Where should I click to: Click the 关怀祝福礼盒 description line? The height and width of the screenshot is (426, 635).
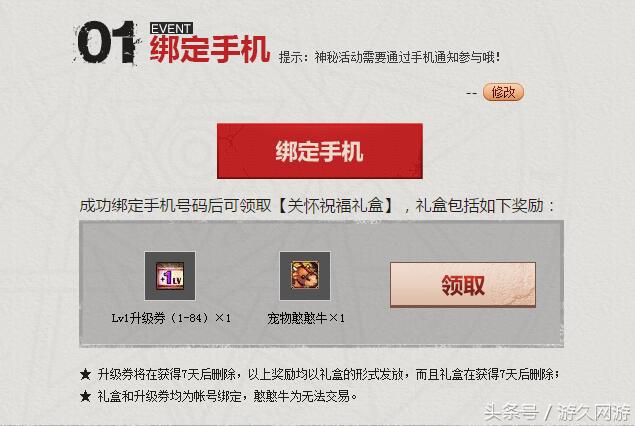click(x=317, y=206)
